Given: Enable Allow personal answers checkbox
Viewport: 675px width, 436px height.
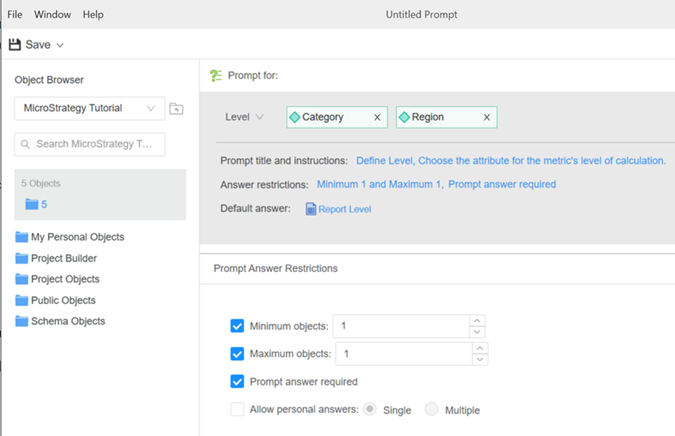Looking at the screenshot, I should tap(237, 409).
